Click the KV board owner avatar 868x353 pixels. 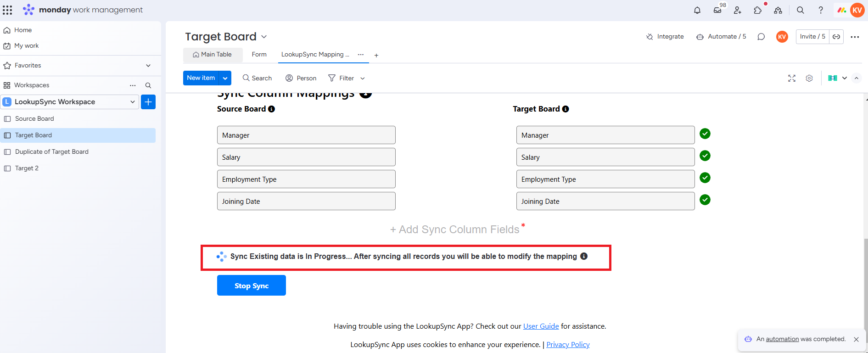coord(782,37)
